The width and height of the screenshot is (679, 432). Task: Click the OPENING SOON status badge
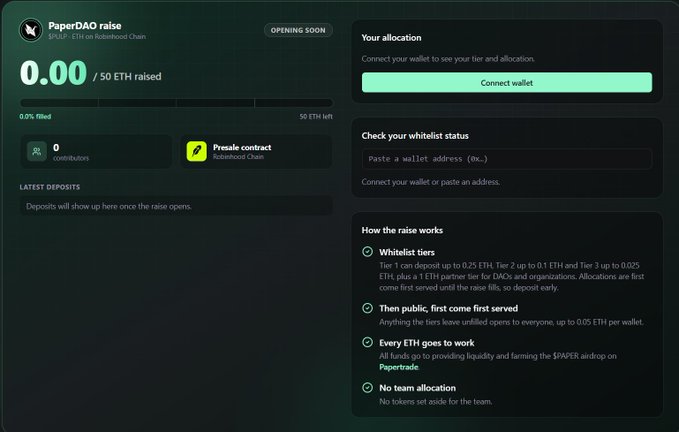click(298, 30)
